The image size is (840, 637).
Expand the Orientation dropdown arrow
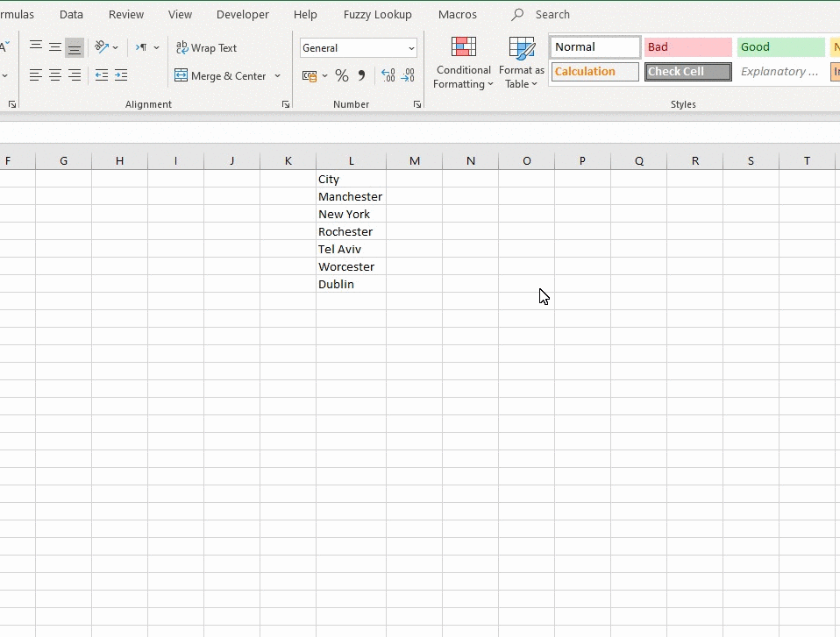click(x=115, y=48)
